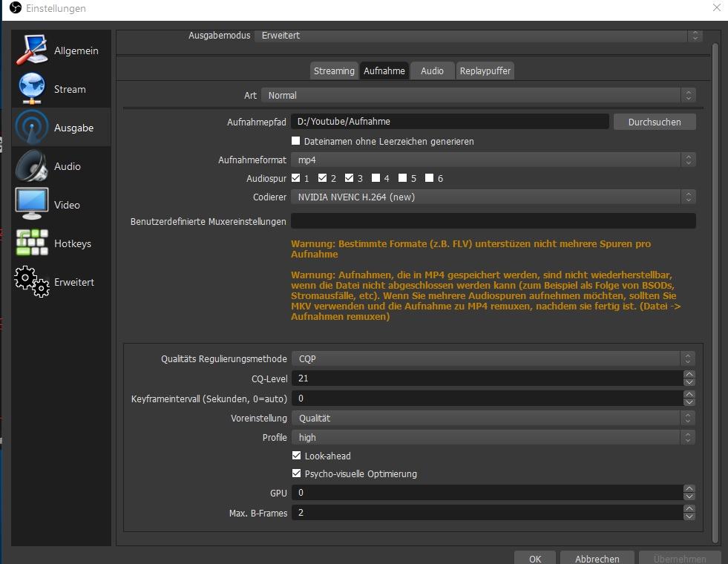Enable Audiospur 5
728x564 pixels.
click(x=402, y=178)
